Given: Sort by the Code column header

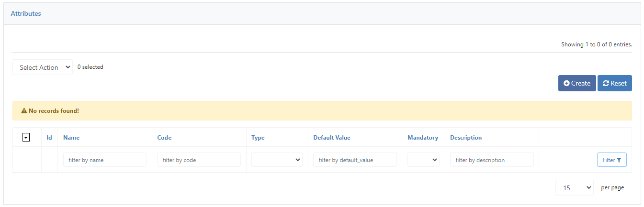Looking at the screenshot, I should (164, 138).
